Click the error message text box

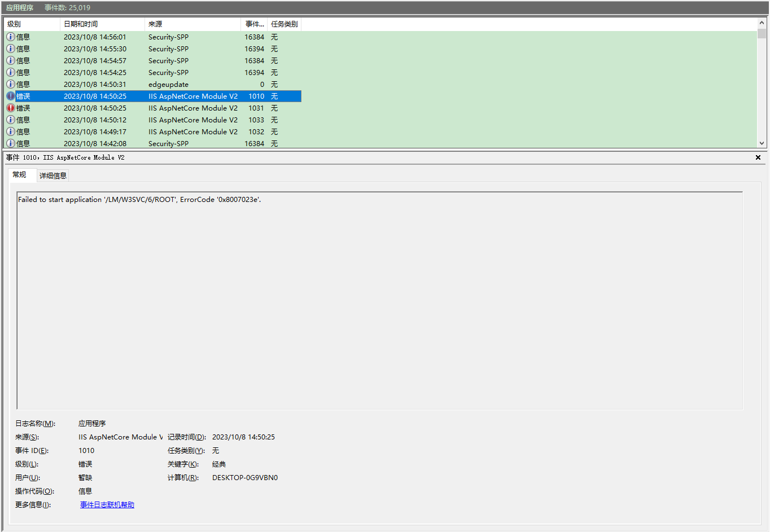coord(379,300)
